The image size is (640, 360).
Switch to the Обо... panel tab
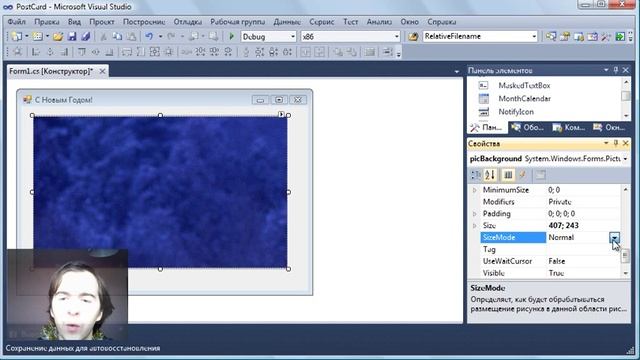[x=528, y=128]
